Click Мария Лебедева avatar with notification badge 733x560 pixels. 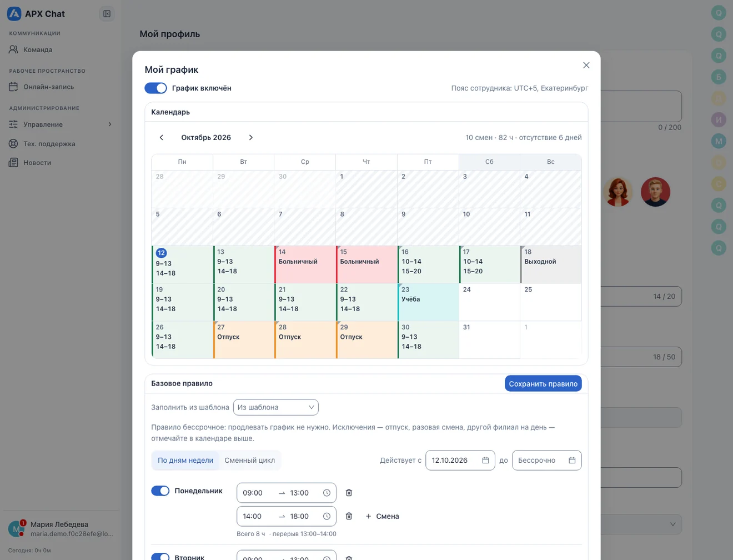click(x=16, y=528)
